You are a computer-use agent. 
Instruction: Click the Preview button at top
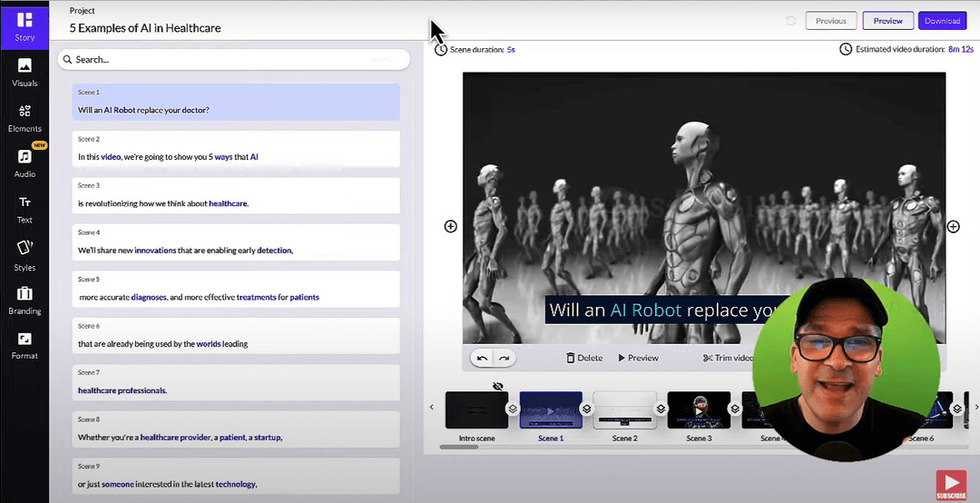(887, 21)
